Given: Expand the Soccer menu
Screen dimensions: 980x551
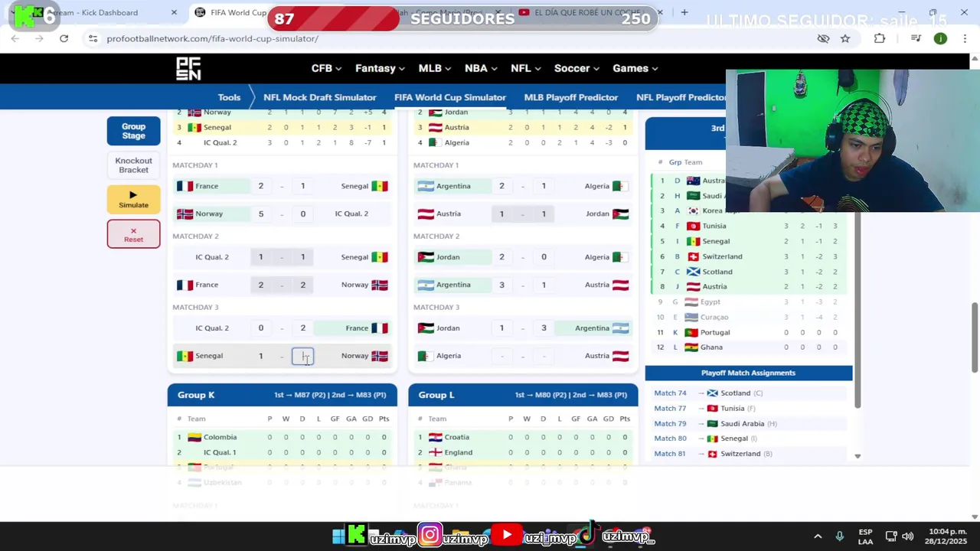Looking at the screenshot, I should click(577, 68).
